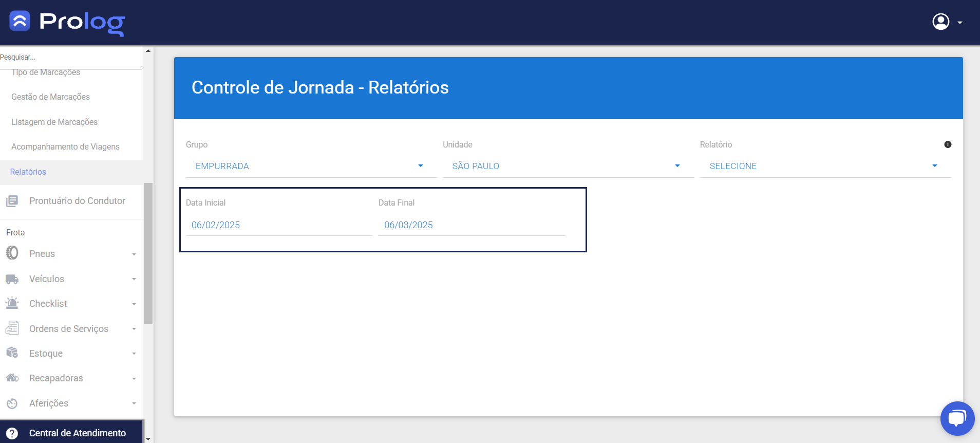This screenshot has width=980, height=443.
Task: Click the Recapadoras label text
Action: (56, 378)
